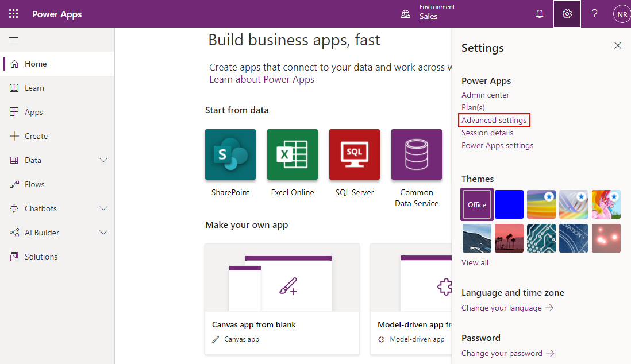Open the notifications bell
Image resolution: width=631 pixels, height=364 pixels.
[540, 14]
